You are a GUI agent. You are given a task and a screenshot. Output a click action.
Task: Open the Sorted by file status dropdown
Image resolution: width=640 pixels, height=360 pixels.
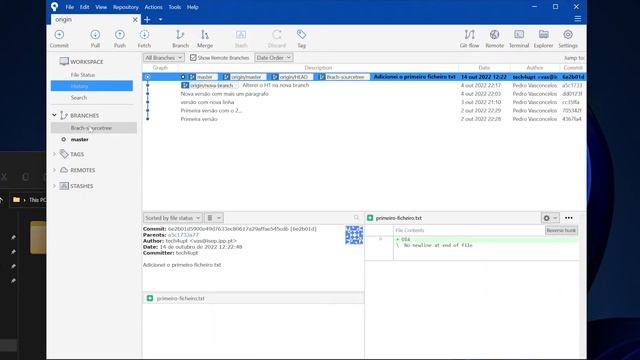coord(172,218)
